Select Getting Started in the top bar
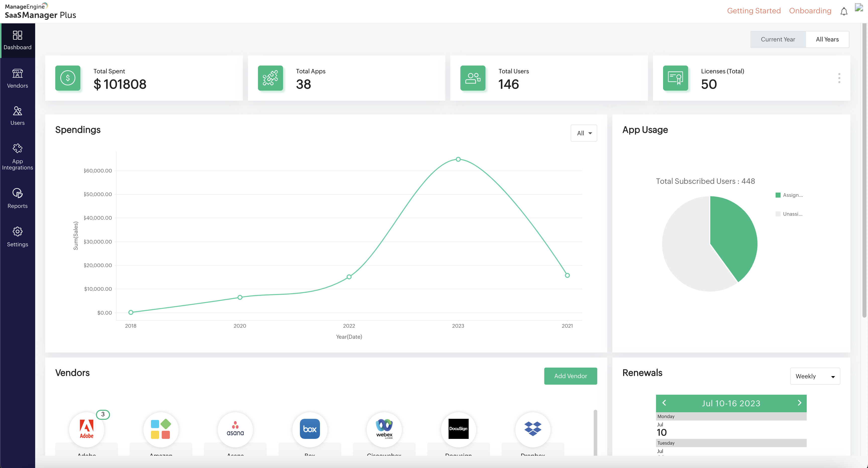The height and width of the screenshot is (468, 868). [754, 11]
